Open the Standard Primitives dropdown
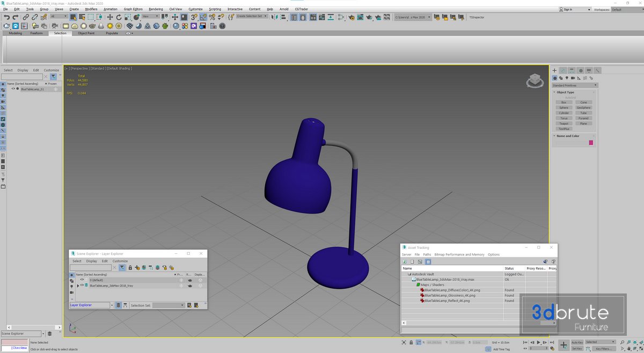 point(575,85)
